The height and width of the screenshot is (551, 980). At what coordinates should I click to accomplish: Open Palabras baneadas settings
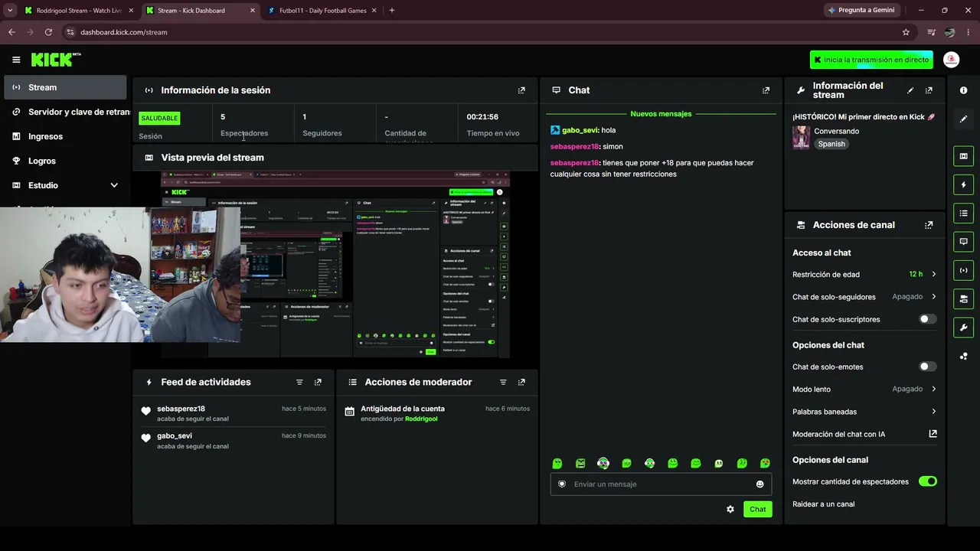[864, 412]
